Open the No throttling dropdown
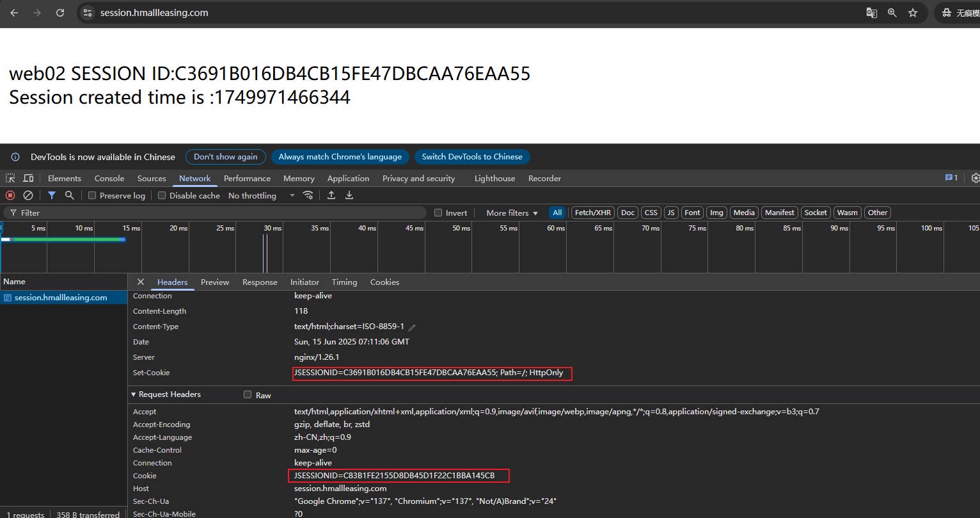This screenshot has width=980, height=518. click(261, 195)
